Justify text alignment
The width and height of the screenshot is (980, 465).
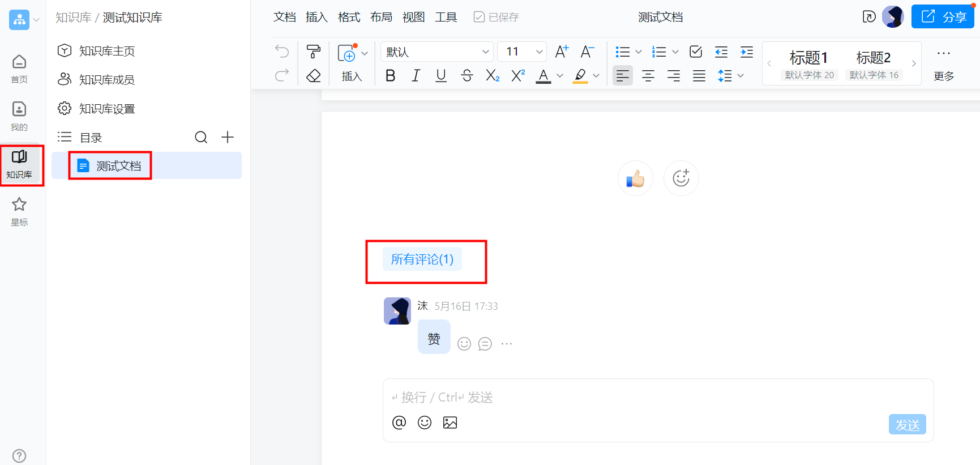tap(699, 75)
